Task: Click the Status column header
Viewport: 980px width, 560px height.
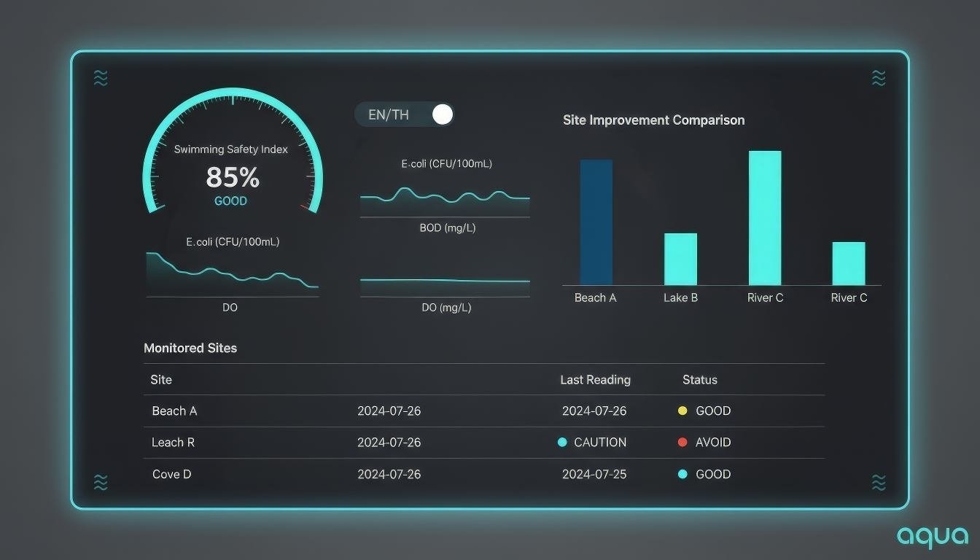Action: coord(699,380)
